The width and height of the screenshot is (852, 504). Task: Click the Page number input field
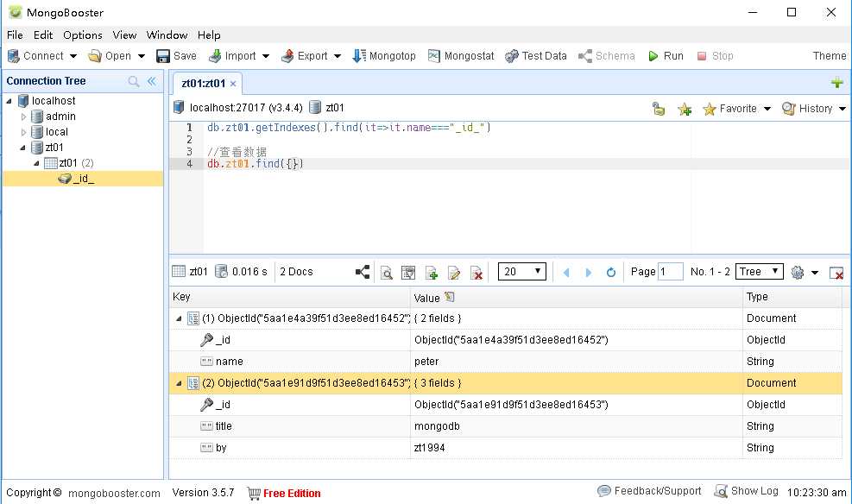coord(670,272)
